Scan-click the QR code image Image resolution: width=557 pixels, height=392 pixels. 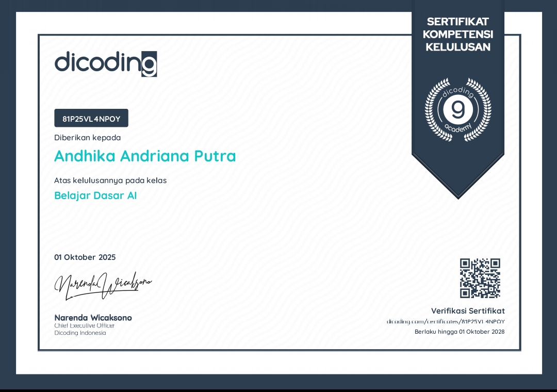click(x=480, y=278)
